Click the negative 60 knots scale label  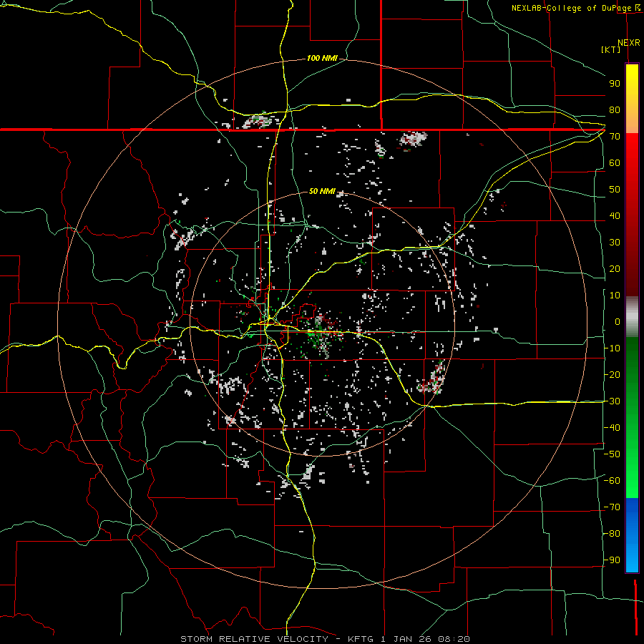coord(612,481)
